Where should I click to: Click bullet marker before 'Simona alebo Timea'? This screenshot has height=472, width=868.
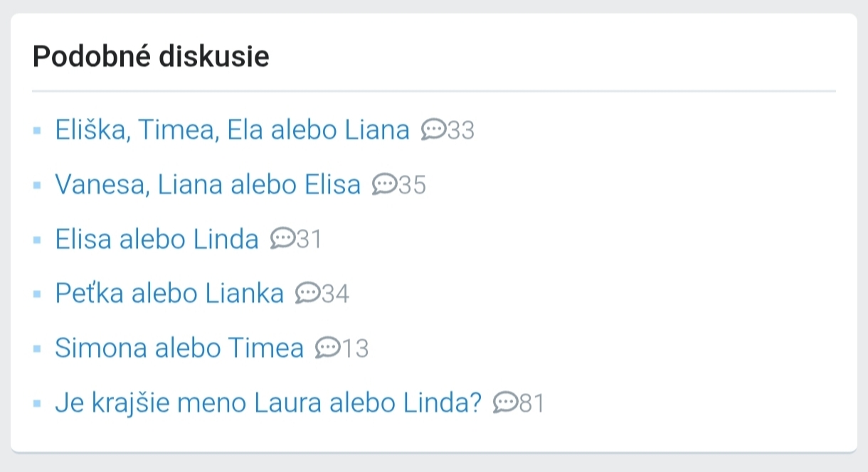[37, 349]
